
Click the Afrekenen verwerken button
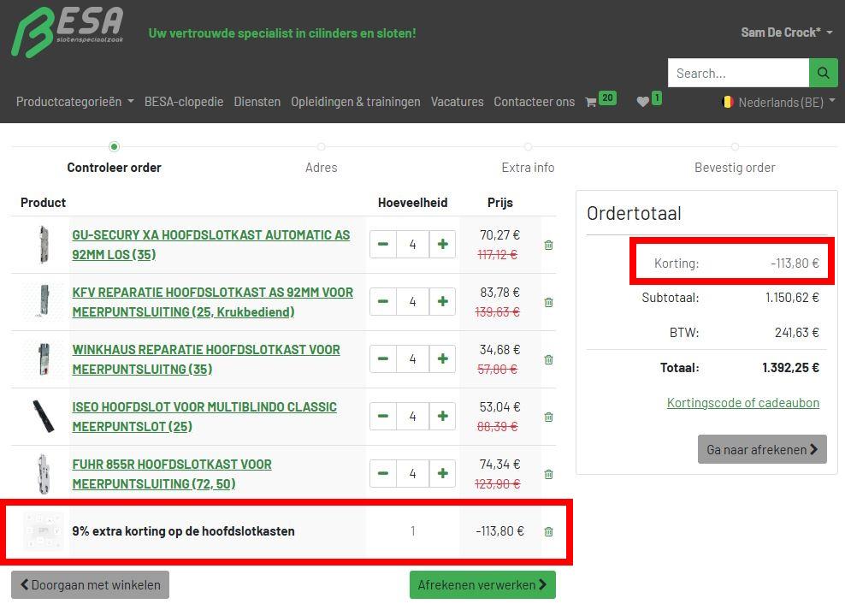coord(482,585)
